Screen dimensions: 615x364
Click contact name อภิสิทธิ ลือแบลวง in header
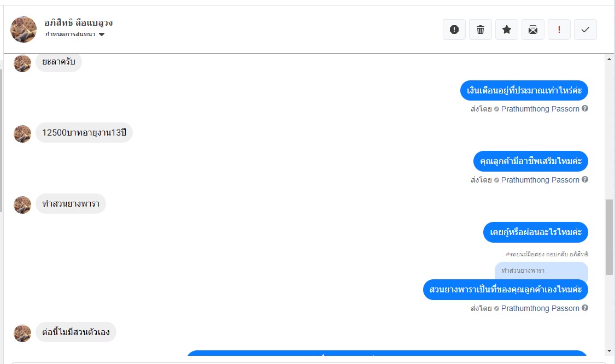click(79, 23)
